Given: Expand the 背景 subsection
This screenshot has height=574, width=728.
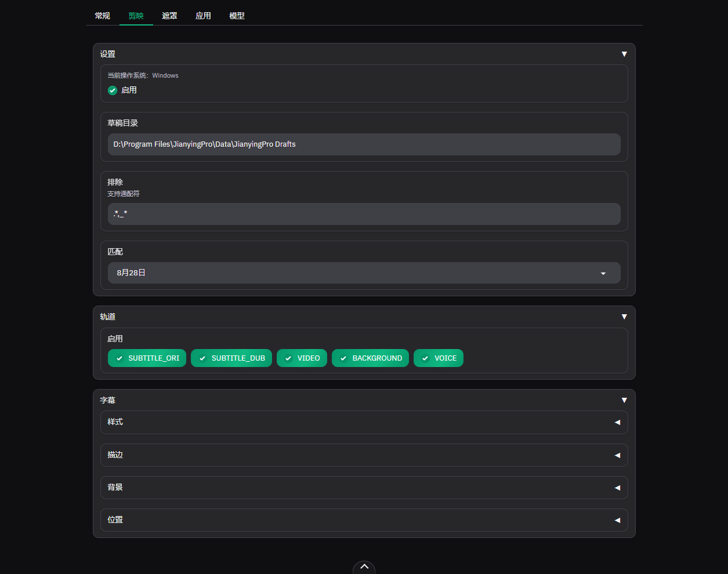Looking at the screenshot, I should (364, 488).
